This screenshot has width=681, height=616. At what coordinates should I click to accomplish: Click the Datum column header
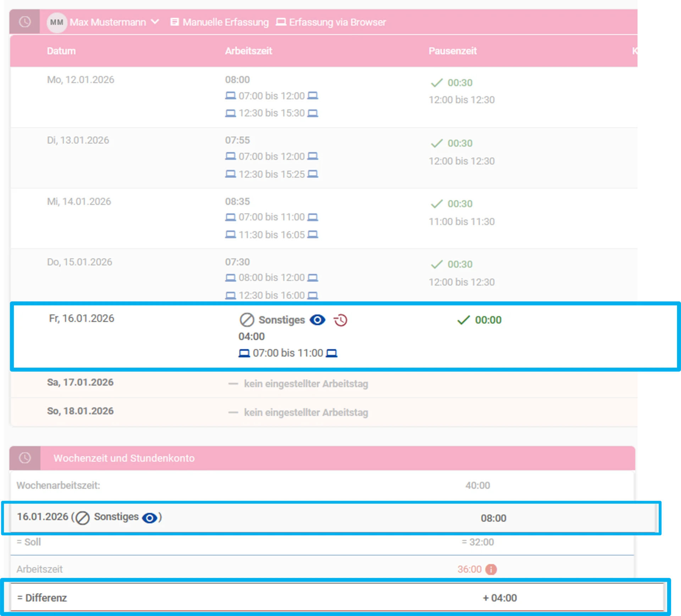(x=61, y=51)
